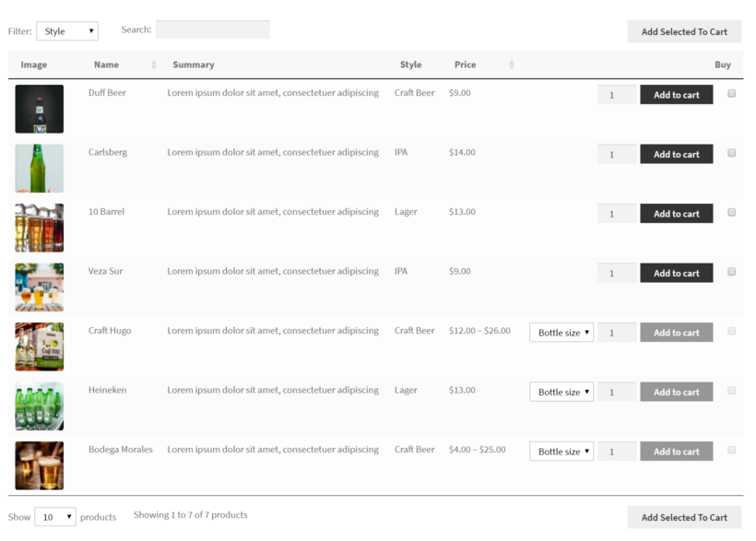Click the Bodega Morales beer image
Image resolution: width=756 pixels, height=541 pixels.
[39, 465]
